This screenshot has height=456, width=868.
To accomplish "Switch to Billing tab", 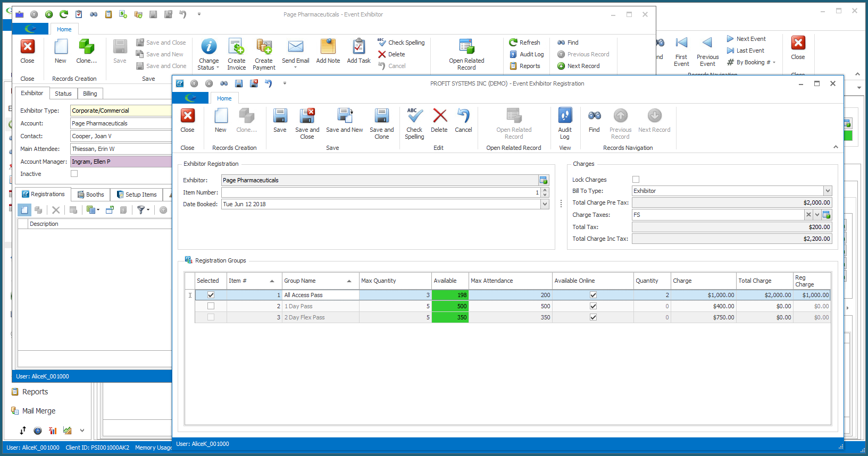I will point(90,94).
